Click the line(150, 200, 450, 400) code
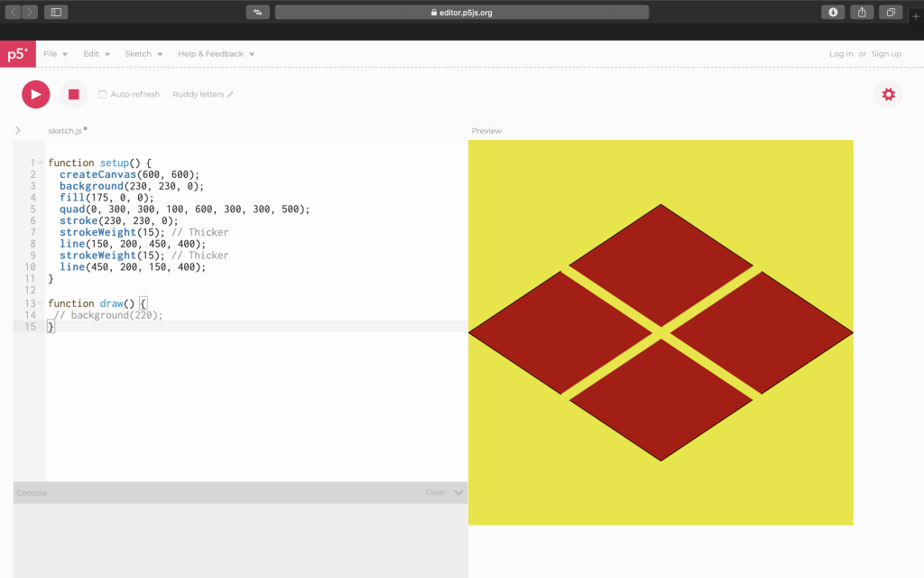 (133, 244)
